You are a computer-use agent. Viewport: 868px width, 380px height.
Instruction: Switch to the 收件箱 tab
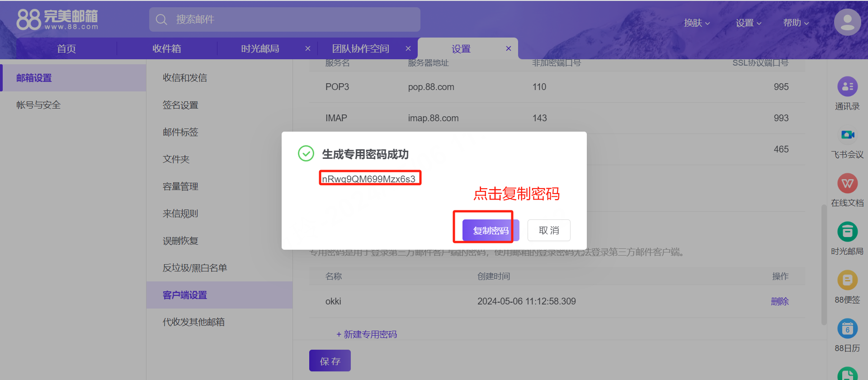pyautogui.click(x=167, y=48)
